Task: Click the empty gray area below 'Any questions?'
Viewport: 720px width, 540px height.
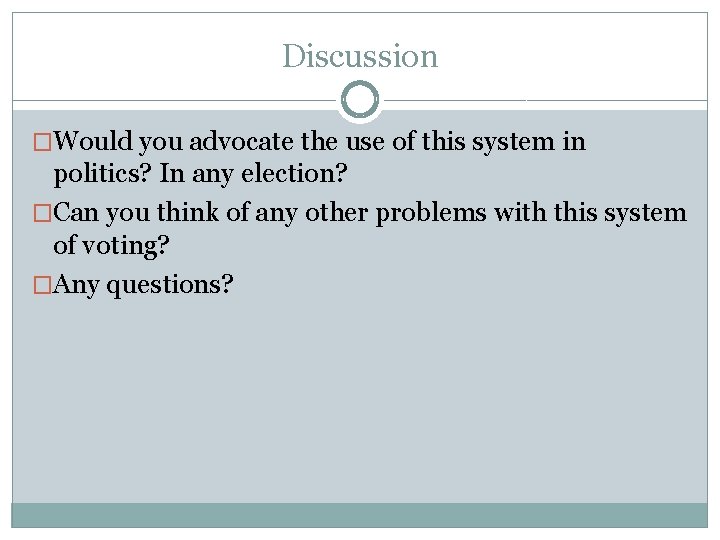Action: (x=360, y=399)
